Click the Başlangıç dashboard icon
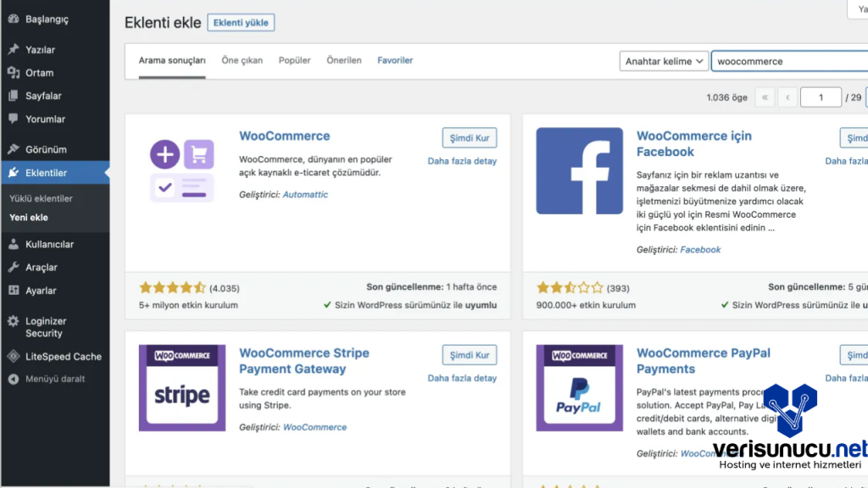The width and height of the screenshot is (868, 488). click(x=14, y=19)
